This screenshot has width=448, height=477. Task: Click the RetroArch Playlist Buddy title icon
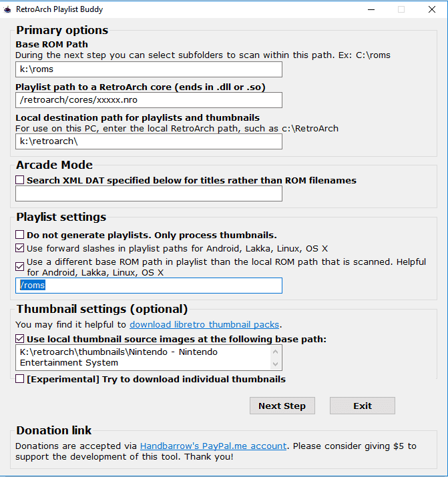7,9
